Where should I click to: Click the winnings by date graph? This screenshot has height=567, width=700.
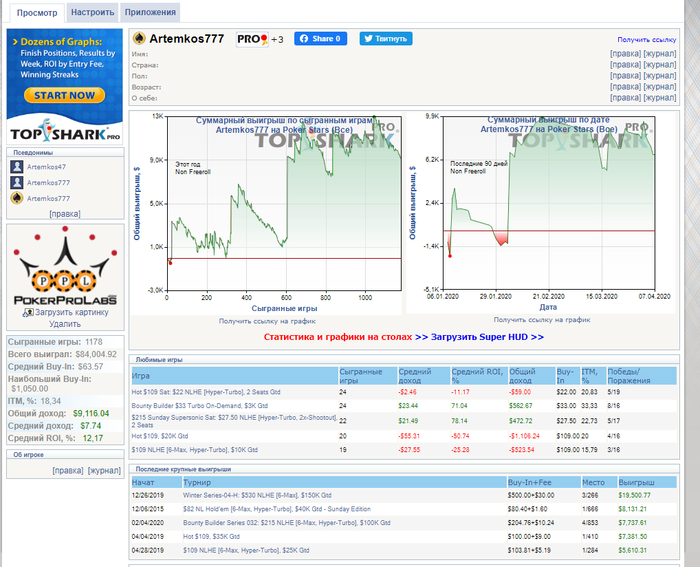(x=542, y=213)
